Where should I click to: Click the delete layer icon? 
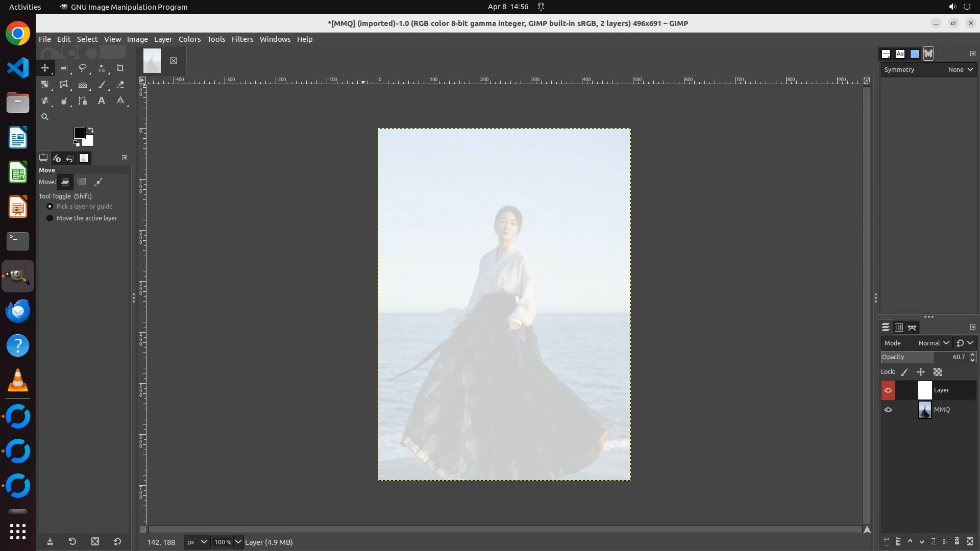[970, 542]
